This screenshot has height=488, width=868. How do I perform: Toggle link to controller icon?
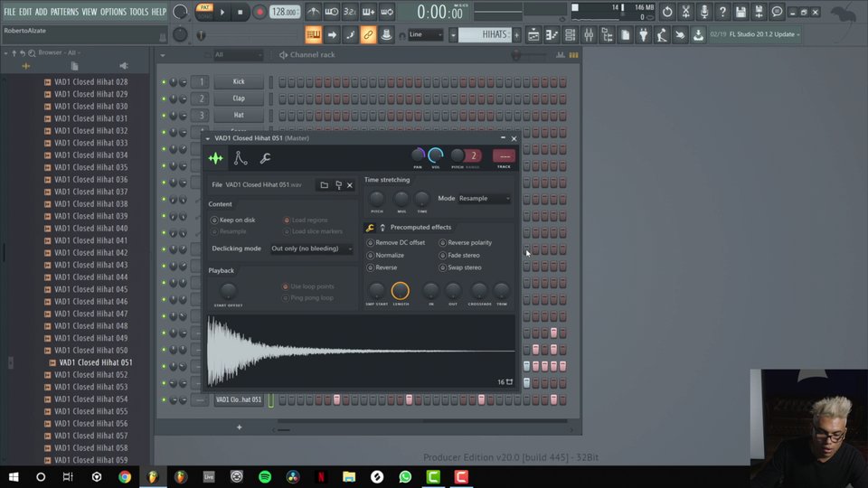pyautogui.click(x=368, y=35)
